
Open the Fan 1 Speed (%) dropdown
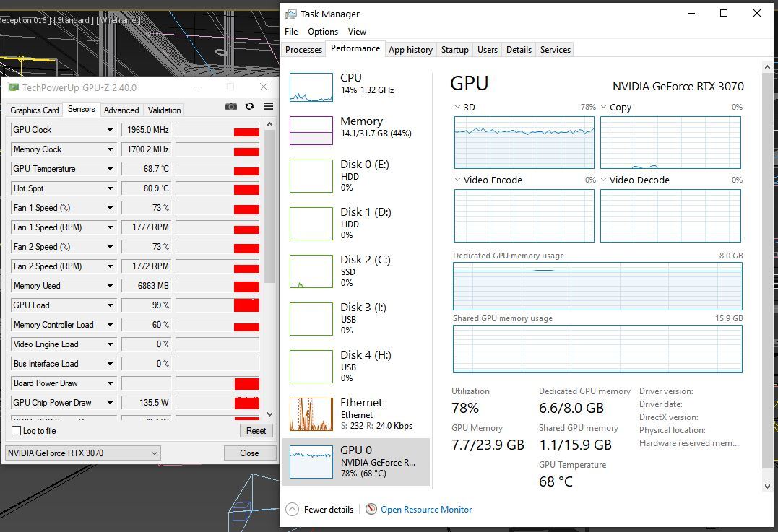(x=110, y=208)
